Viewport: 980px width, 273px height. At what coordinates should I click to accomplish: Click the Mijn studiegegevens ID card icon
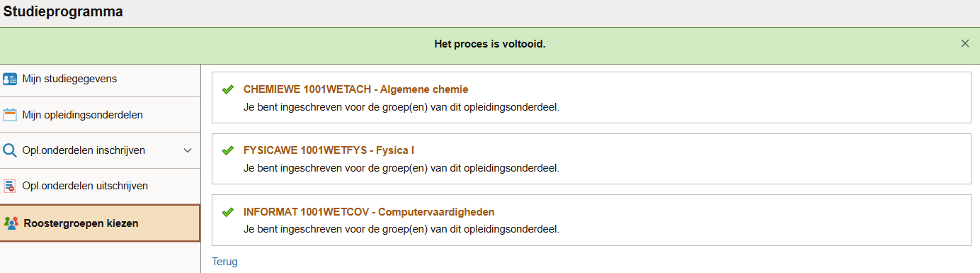pyautogui.click(x=10, y=79)
